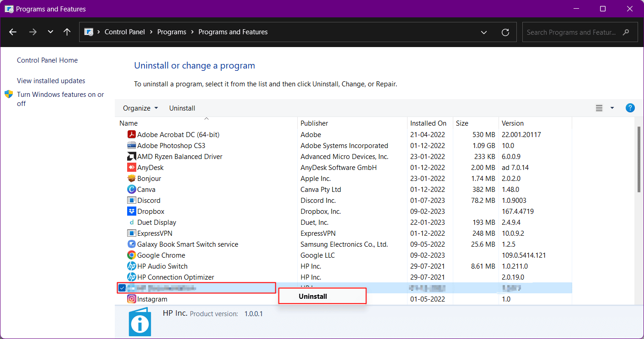
Task: Click the Bonjour package icon
Action: [x=132, y=179]
